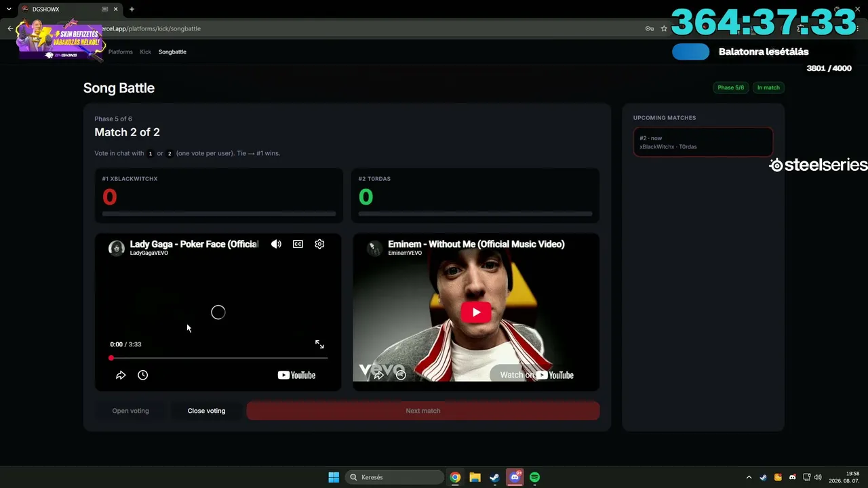Click the Steam icon in system tray
868x488 pixels.
pyautogui.click(x=764, y=477)
